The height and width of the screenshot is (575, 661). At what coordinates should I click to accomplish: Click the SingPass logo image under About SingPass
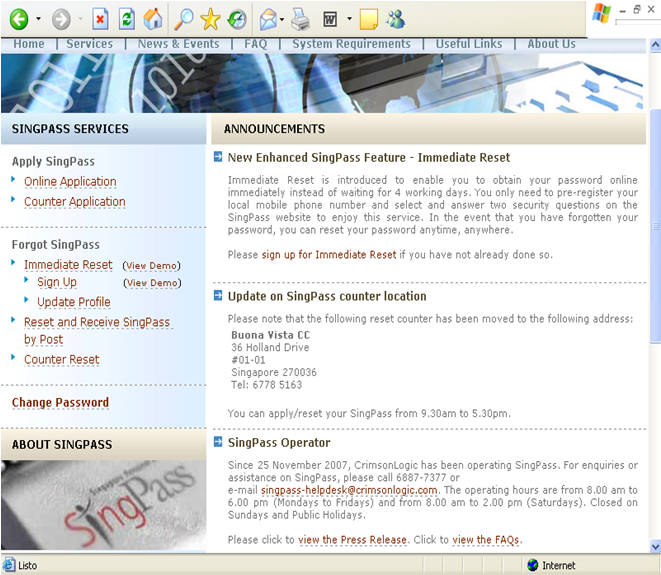pyautogui.click(x=103, y=505)
